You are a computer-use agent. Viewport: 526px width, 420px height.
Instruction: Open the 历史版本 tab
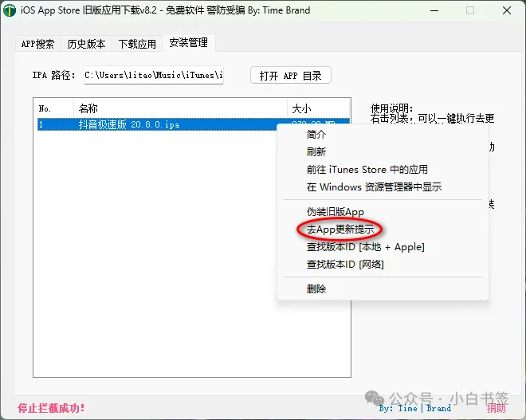point(86,44)
